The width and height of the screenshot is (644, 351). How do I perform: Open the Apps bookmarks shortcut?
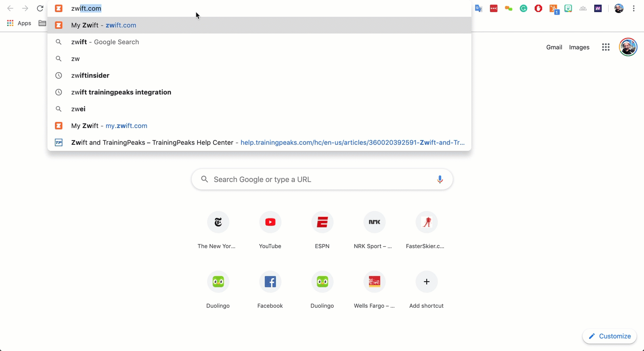click(x=19, y=23)
